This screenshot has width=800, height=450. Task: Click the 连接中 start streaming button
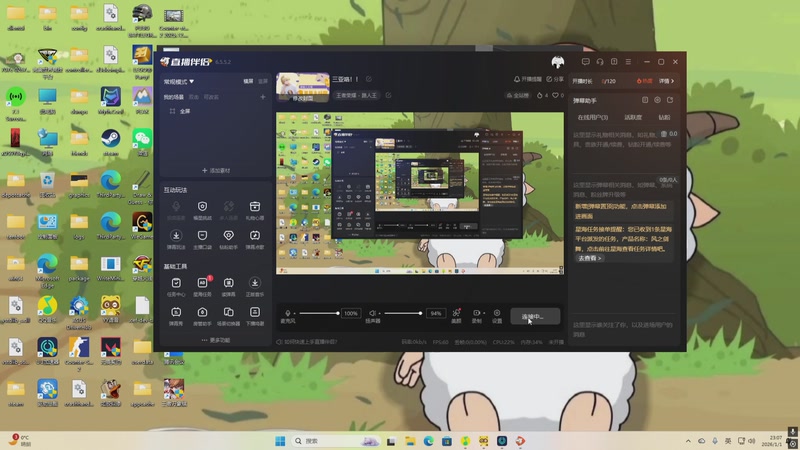click(x=535, y=316)
